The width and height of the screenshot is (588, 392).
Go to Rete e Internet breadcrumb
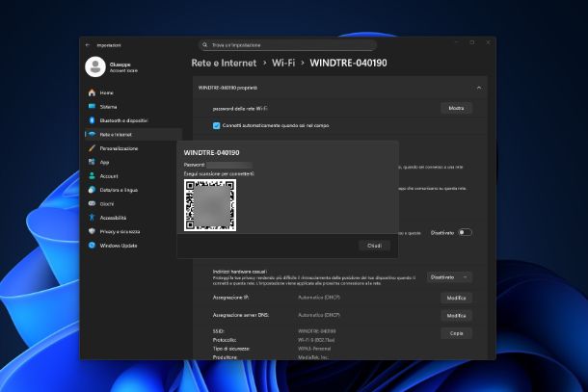tap(224, 63)
